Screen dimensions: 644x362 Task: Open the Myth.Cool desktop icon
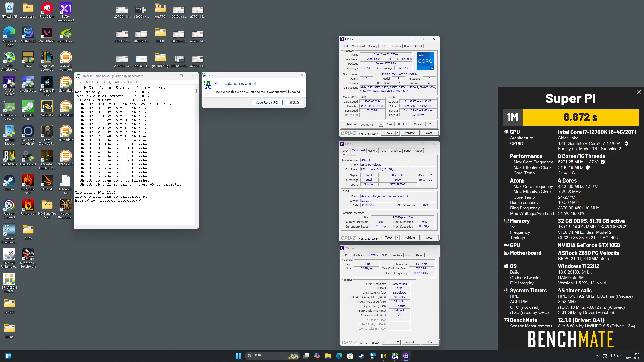tap(28, 35)
